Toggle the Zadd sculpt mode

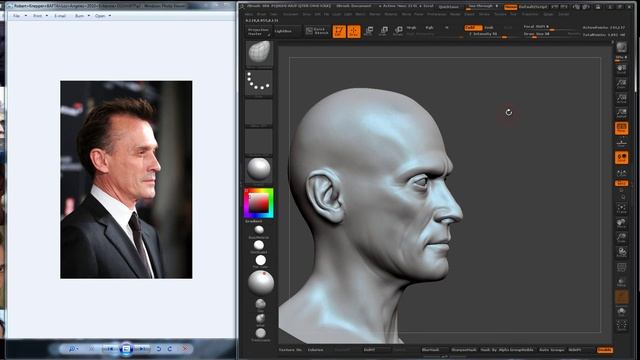click(x=473, y=27)
